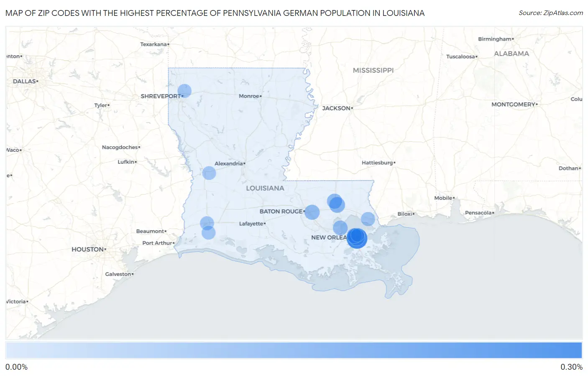Click the Lafayette city label

point(251,224)
